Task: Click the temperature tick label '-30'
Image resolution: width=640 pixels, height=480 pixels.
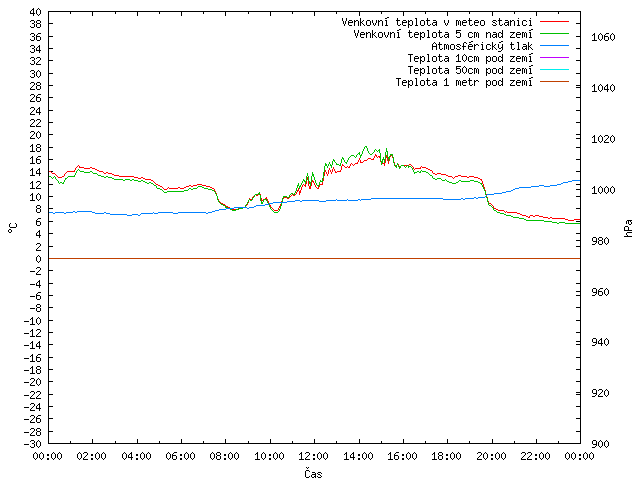Action: point(32,444)
